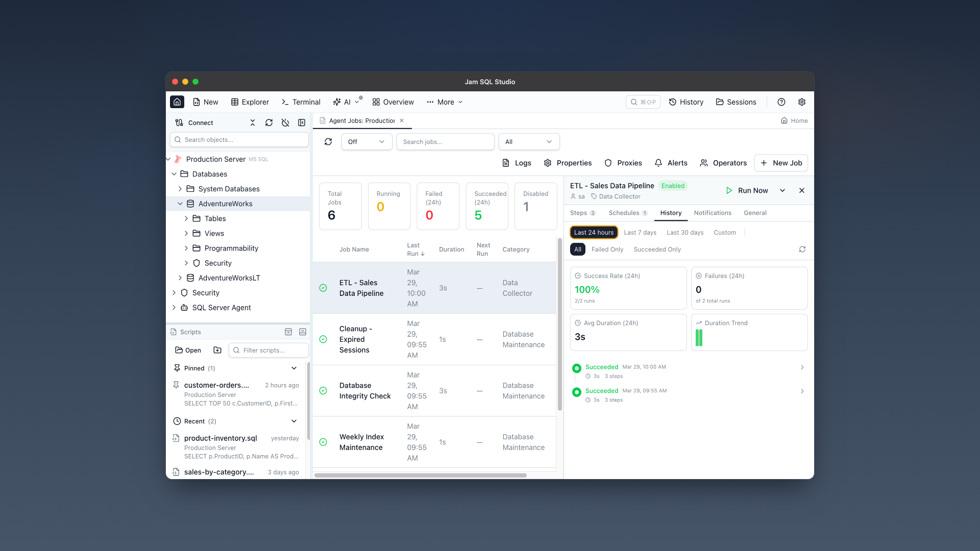Collapse the sidebar panel with the panel icon
The height and width of the screenshot is (551, 980).
click(x=302, y=122)
